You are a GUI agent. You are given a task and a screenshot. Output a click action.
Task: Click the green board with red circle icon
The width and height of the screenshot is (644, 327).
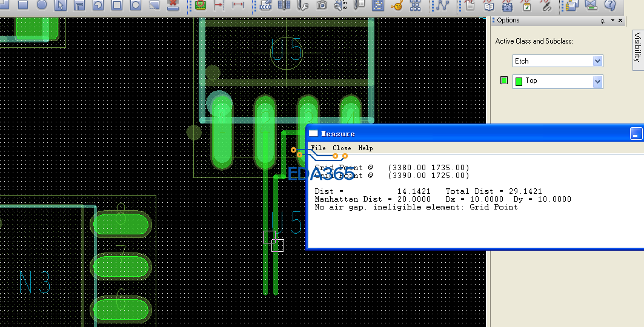201,5
